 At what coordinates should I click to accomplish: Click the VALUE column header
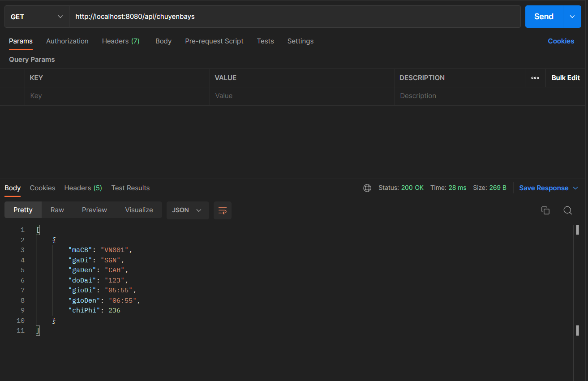click(225, 78)
